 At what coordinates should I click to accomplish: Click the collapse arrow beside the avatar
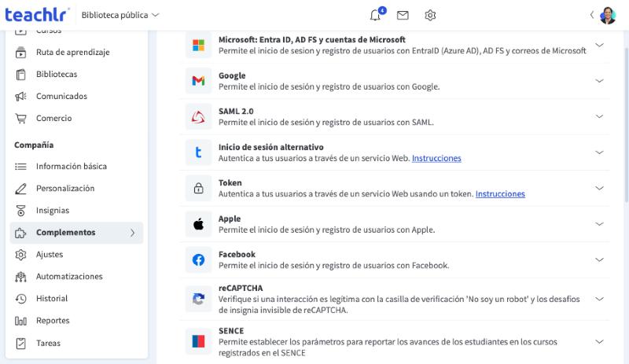tap(592, 15)
